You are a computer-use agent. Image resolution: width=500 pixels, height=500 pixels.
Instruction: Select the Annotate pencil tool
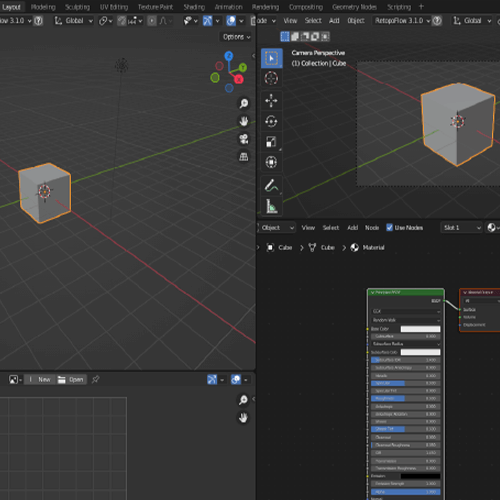[271, 186]
